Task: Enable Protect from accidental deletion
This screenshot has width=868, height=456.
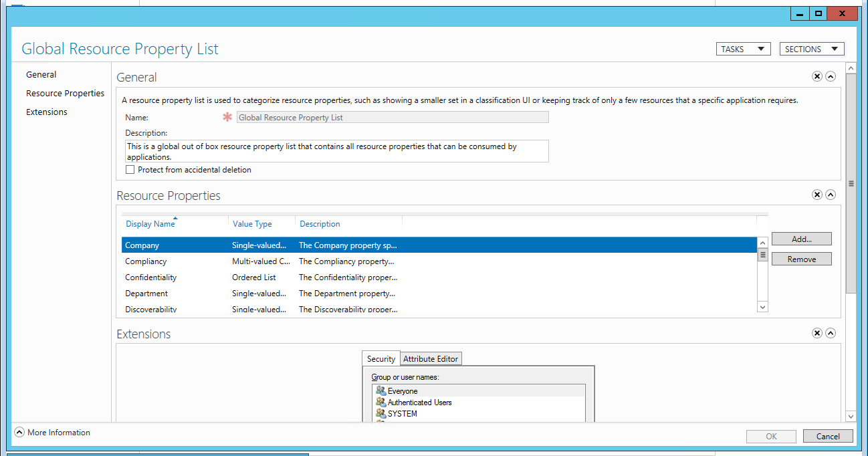Action: pyautogui.click(x=130, y=170)
